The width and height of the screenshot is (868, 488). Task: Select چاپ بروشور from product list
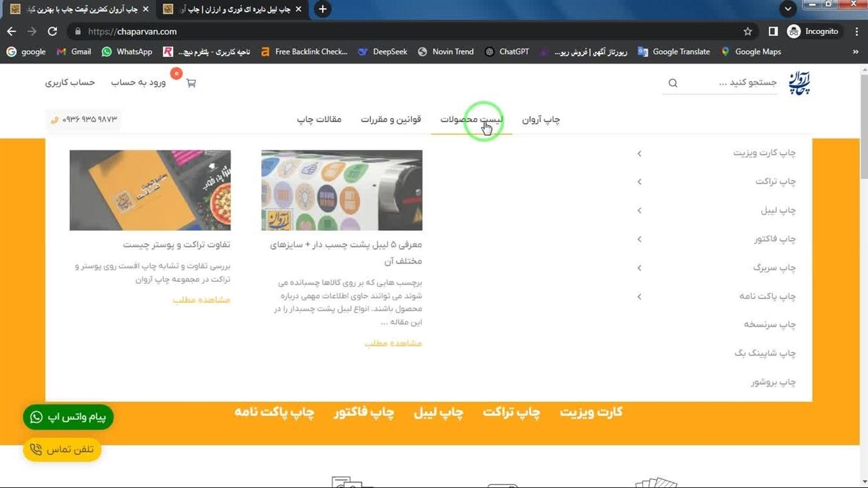click(773, 383)
